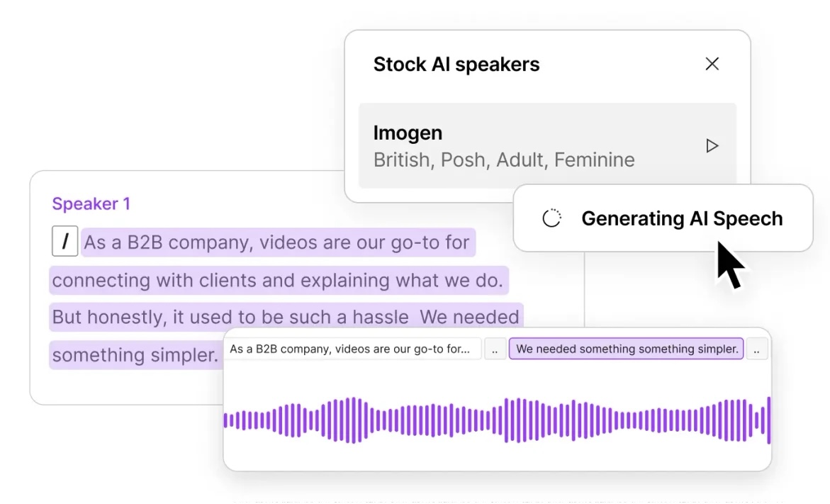This screenshot has width=830, height=504.
Task: Open the overflow menu after the first audio clip
Action: (x=495, y=349)
